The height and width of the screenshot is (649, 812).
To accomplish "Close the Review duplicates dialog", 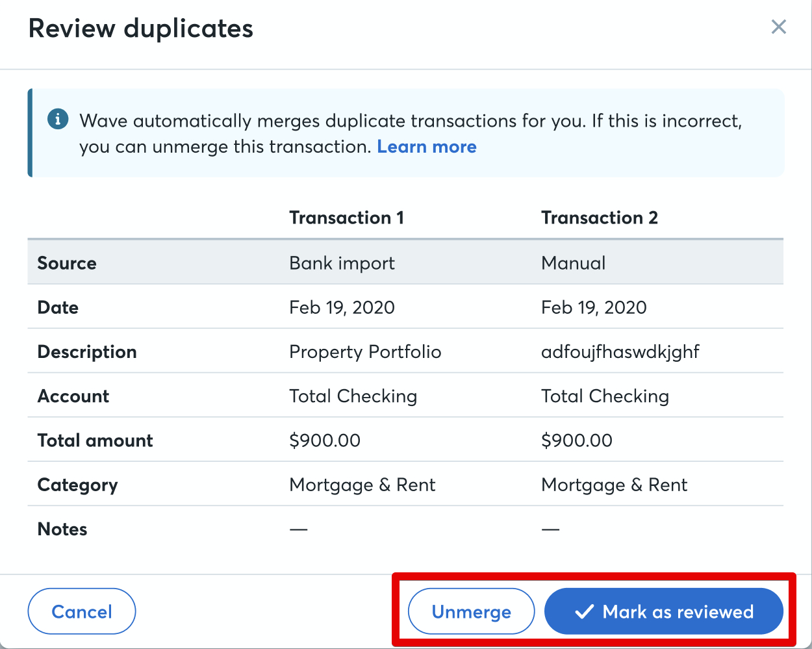I will coord(778,27).
